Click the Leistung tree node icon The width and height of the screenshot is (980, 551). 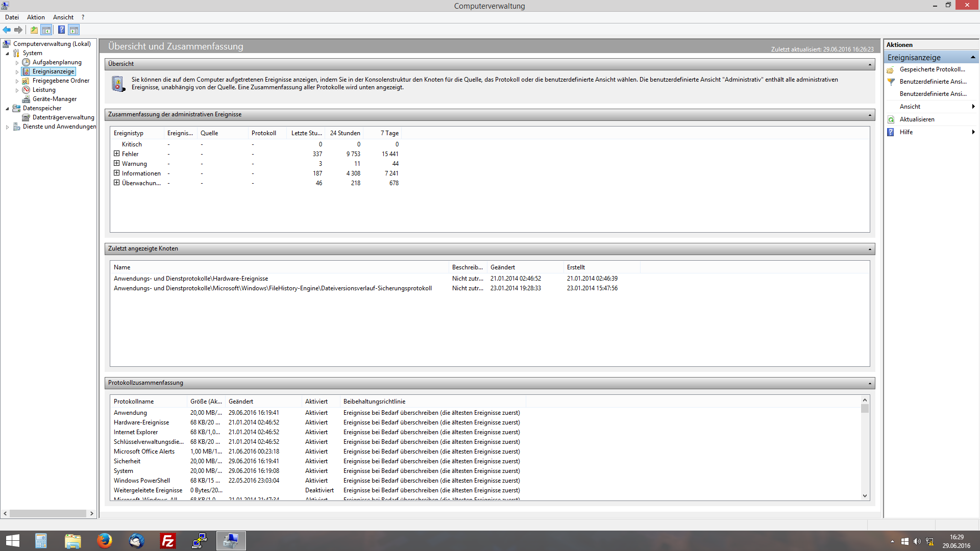[x=26, y=90]
